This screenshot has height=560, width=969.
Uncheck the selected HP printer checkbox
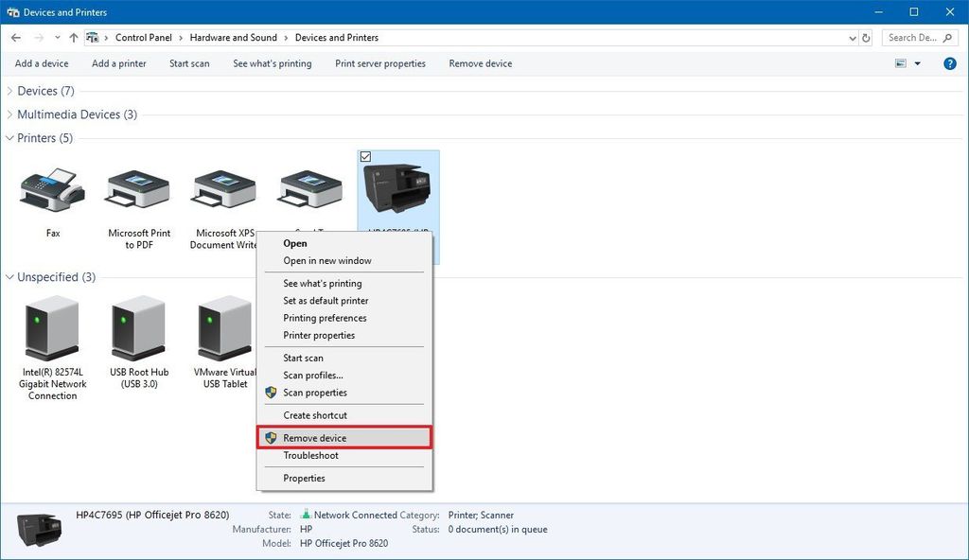click(367, 156)
